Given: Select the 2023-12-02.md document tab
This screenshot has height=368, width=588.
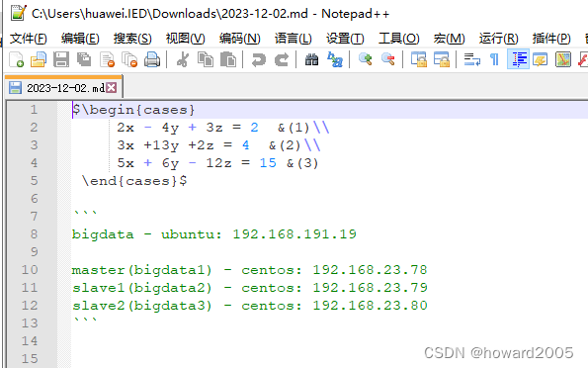Looking at the screenshot, I should 65,88.
